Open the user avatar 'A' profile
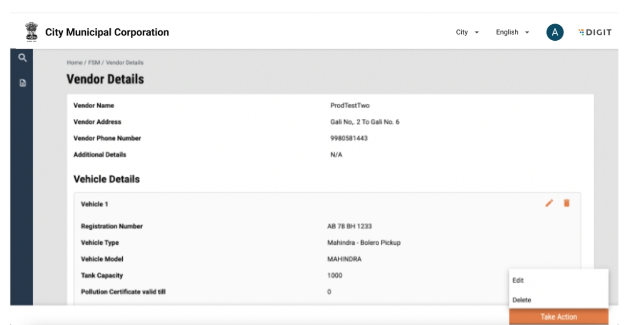Screen dimensions: 644x325 (x=555, y=33)
